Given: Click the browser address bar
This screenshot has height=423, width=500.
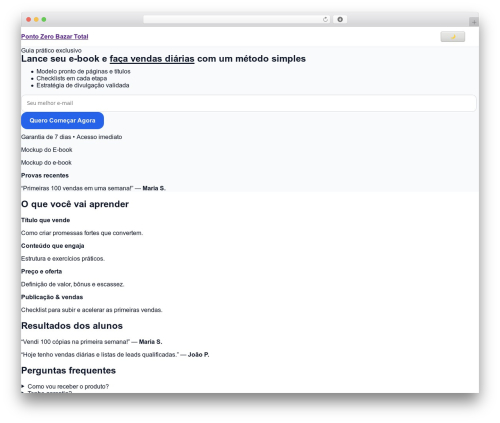Looking at the screenshot, I should pos(236,20).
